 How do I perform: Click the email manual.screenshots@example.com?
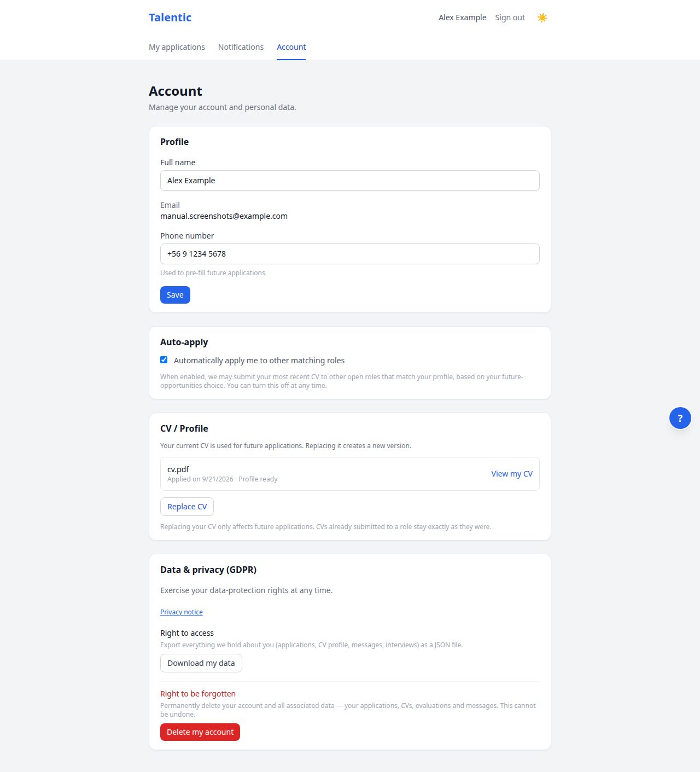coord(224,216)
